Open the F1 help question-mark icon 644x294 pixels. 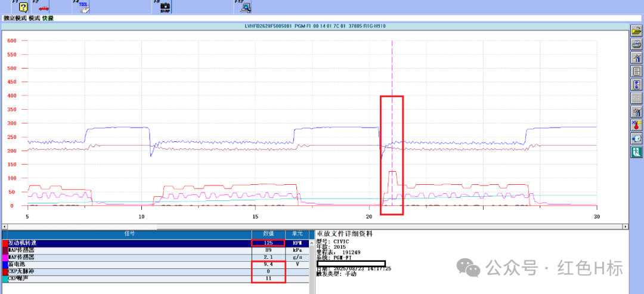[23, 7]
